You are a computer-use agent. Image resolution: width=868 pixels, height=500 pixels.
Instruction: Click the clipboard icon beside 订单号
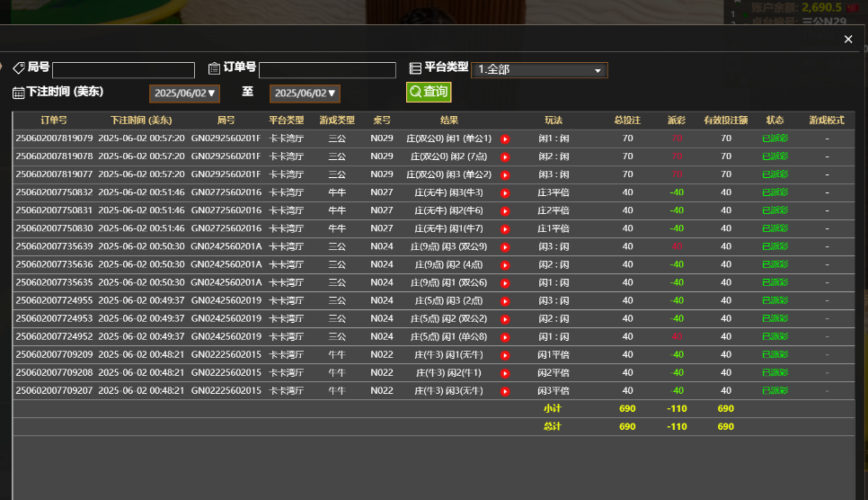click(x=214, y=68)
